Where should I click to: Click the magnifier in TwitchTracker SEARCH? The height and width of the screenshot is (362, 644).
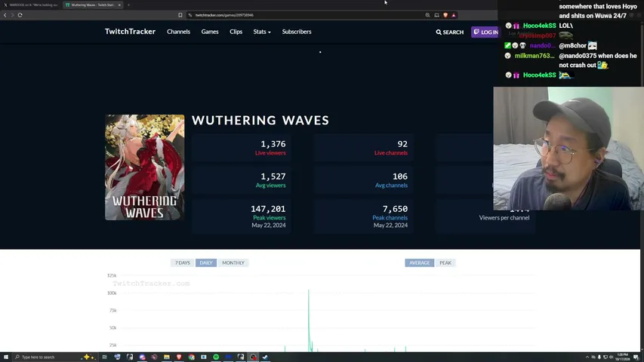[439, 32]
